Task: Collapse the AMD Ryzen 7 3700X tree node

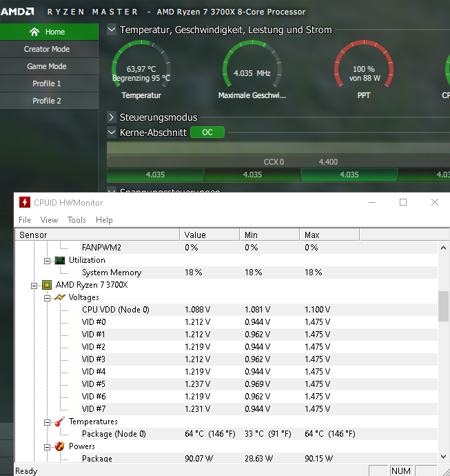Action: [34, 286]
